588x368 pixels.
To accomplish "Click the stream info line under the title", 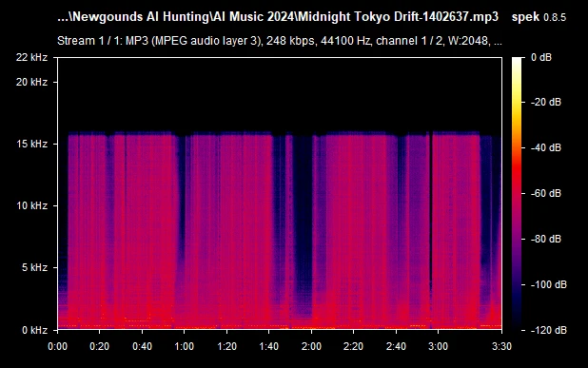I will click(x=280, y=41).
